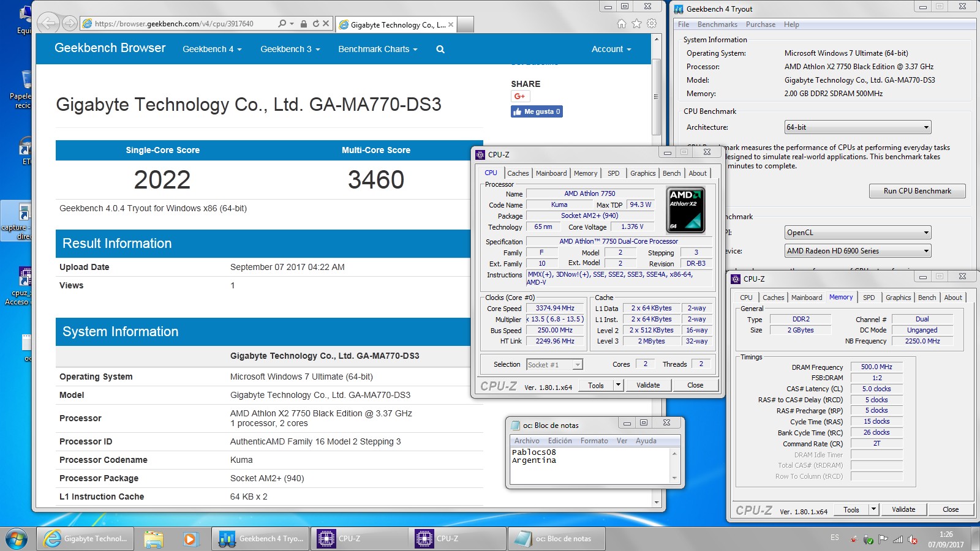Open the Account dropdown
The image size is (980, 551).
point(611,49)
